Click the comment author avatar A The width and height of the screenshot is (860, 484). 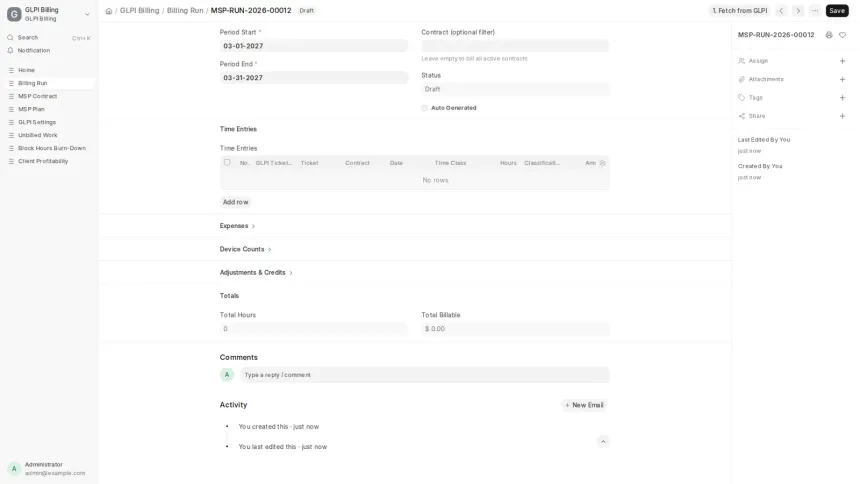click(227, 375)
